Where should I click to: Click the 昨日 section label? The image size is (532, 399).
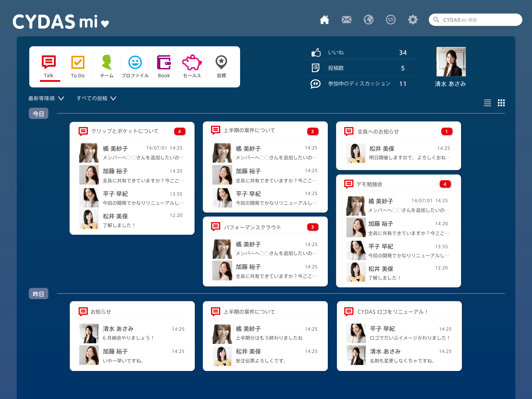(39, 294)
